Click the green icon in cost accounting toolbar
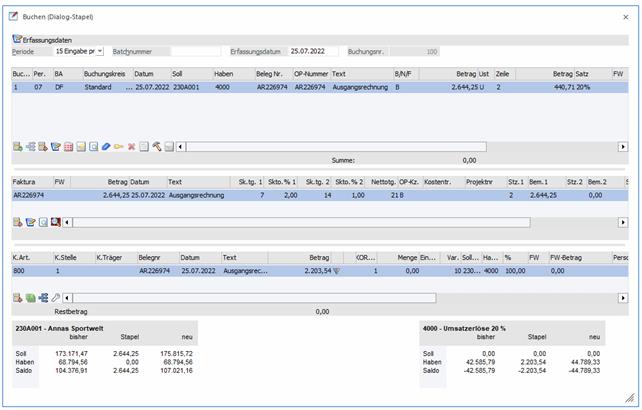Viewport: 642px width, 410px height. 30,298
